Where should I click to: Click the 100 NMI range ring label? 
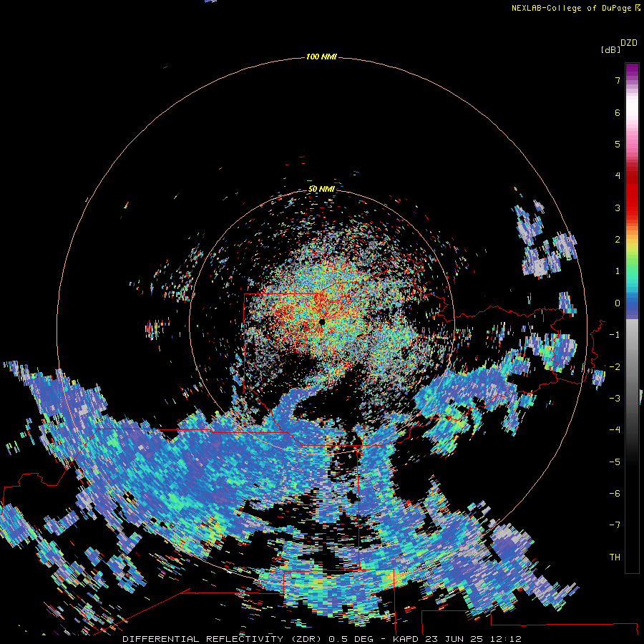(321, 57)
